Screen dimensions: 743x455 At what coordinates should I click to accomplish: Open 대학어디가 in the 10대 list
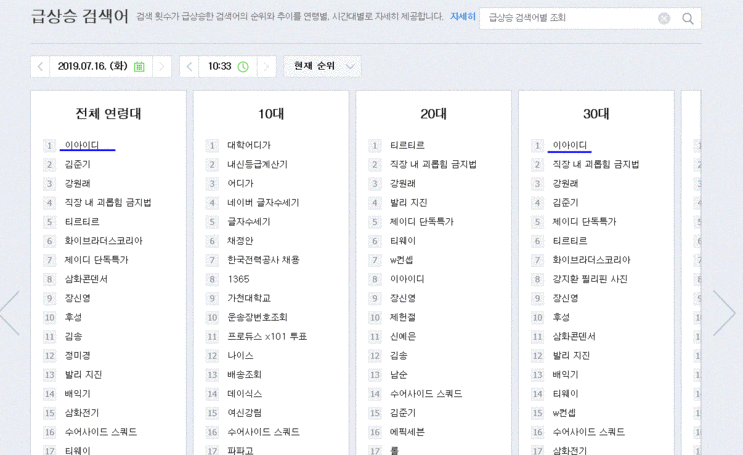249,145
